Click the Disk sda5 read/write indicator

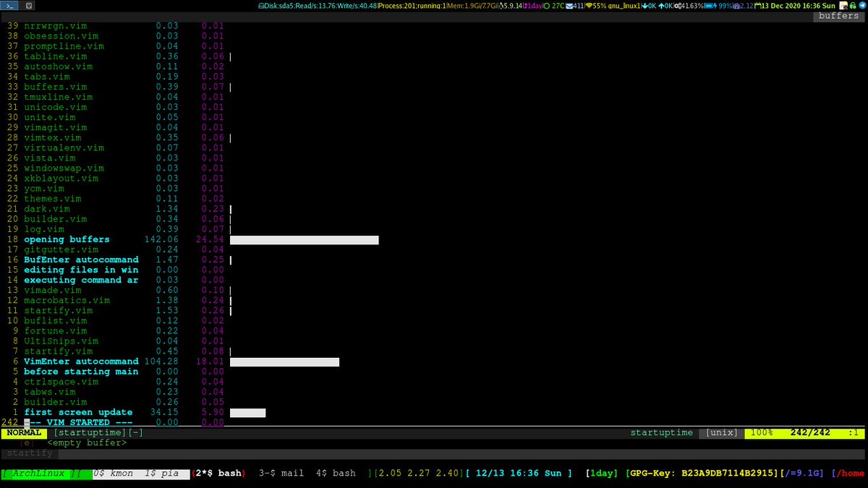318,7
